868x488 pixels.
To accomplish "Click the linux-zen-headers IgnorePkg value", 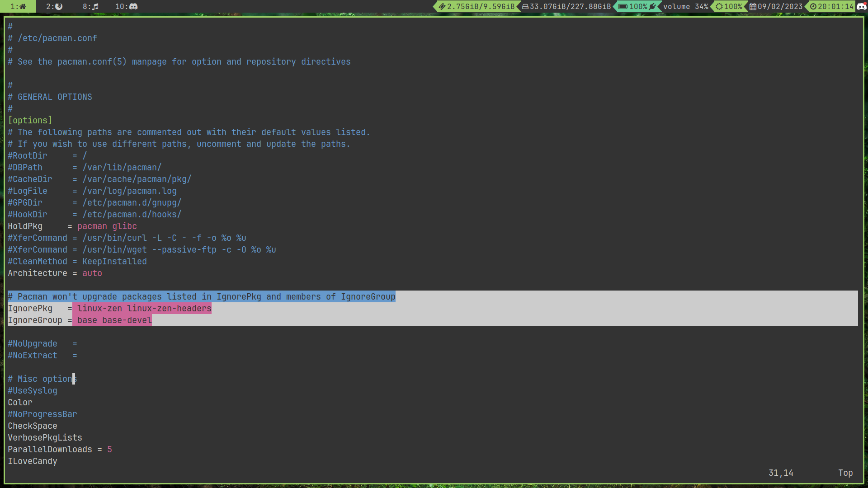I will tap(169, 309).
